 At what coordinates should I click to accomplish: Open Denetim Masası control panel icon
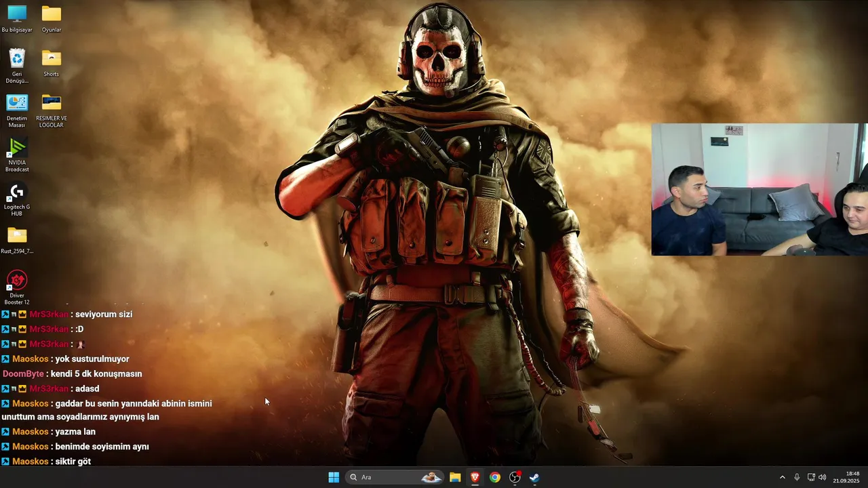pos(17,110)
